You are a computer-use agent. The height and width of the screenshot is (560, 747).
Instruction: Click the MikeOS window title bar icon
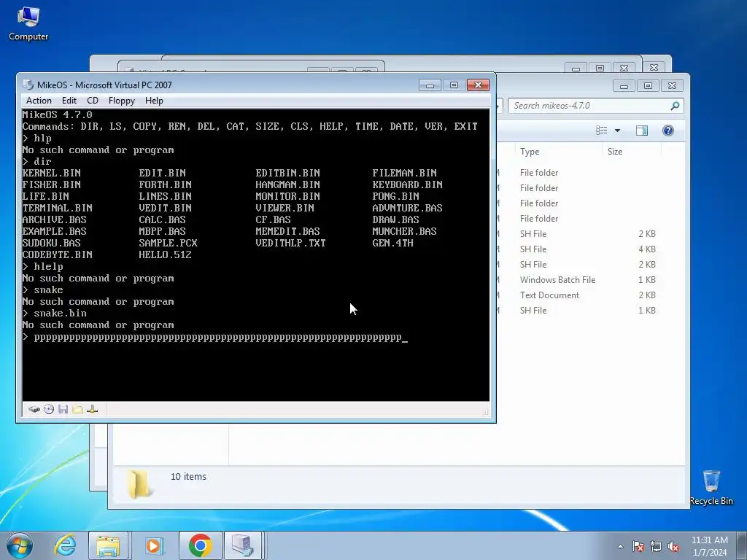(x=28, y=85)
